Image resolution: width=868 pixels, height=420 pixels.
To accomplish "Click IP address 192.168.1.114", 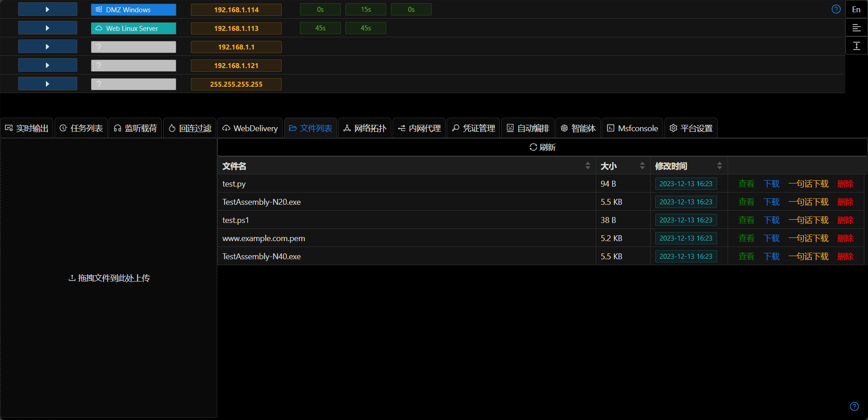I will tap(236, 10).
